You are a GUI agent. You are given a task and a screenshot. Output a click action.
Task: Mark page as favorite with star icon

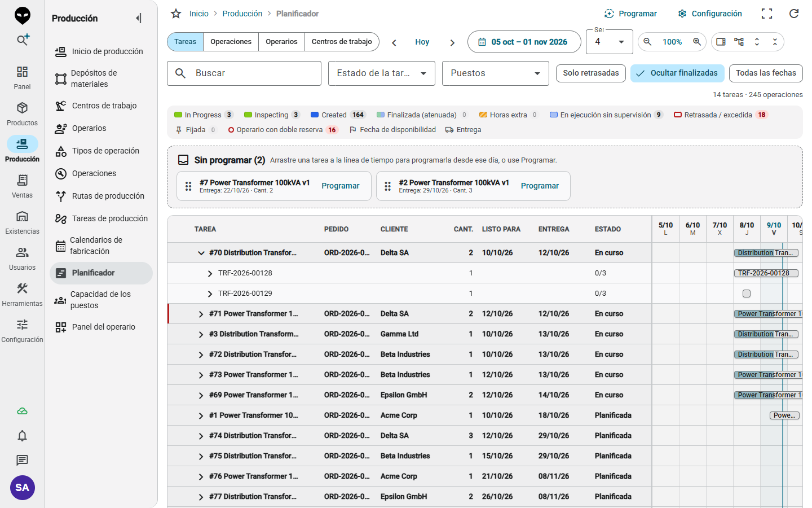[x=176, y=14]
